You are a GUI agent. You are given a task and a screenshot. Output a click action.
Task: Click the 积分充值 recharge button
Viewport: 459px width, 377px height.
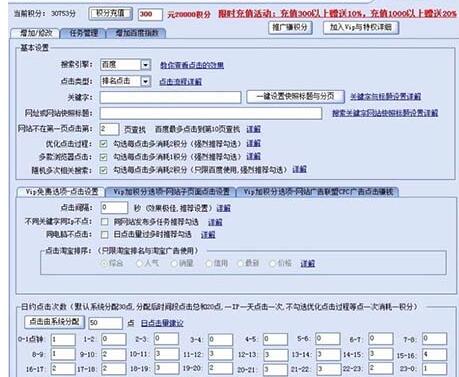tap(110, 14)
